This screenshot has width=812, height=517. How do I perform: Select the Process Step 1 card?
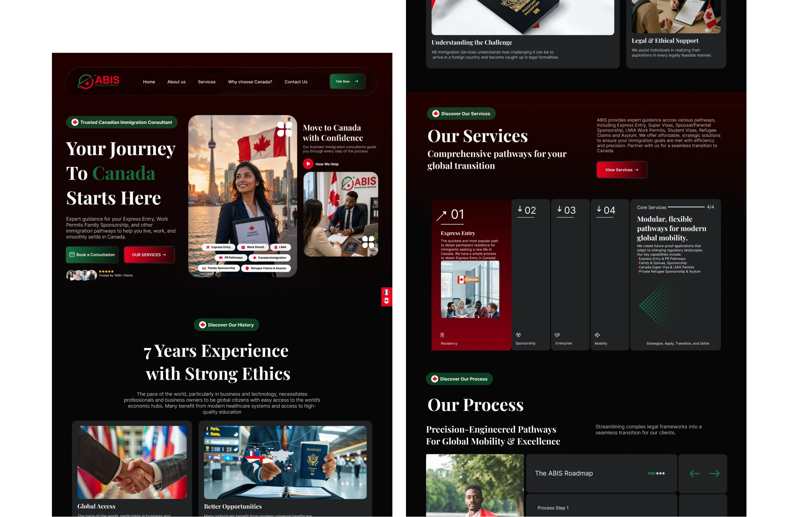point(601,506)
